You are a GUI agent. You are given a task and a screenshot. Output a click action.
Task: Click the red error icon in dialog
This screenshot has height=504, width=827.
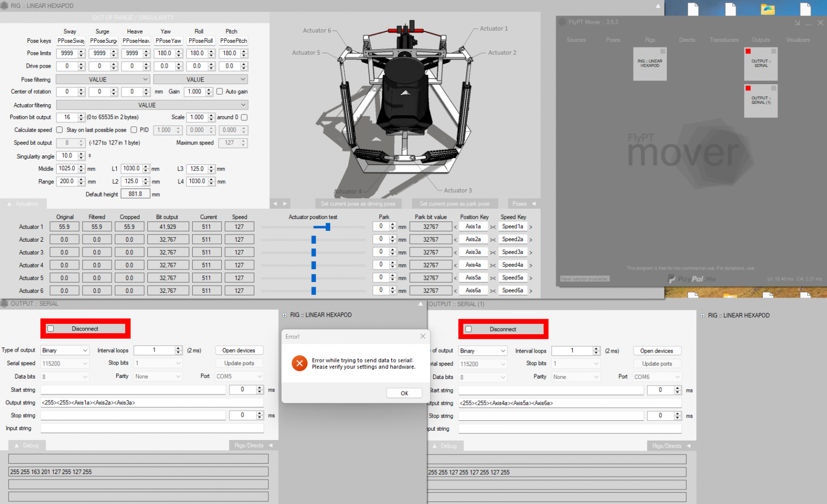point(299,364)
